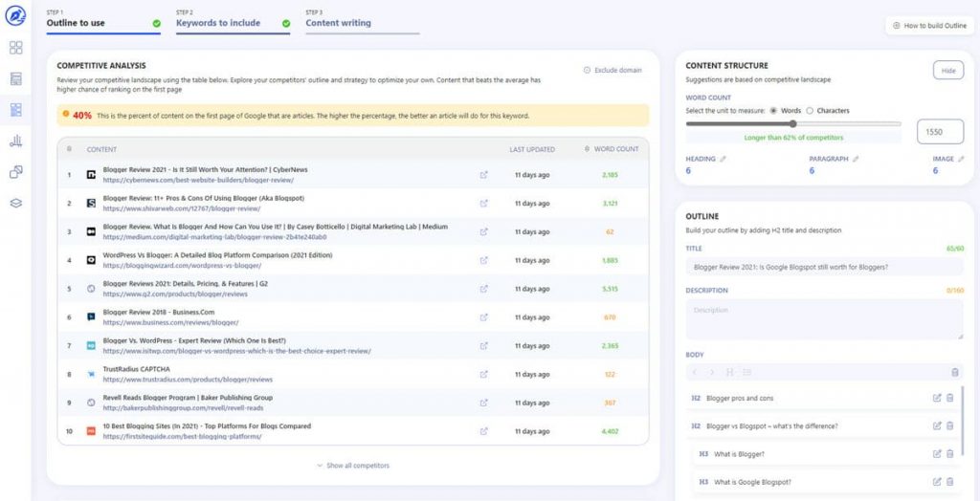
Task: Go to Step 1 Outline to use
Action: [x=103, y=21]
